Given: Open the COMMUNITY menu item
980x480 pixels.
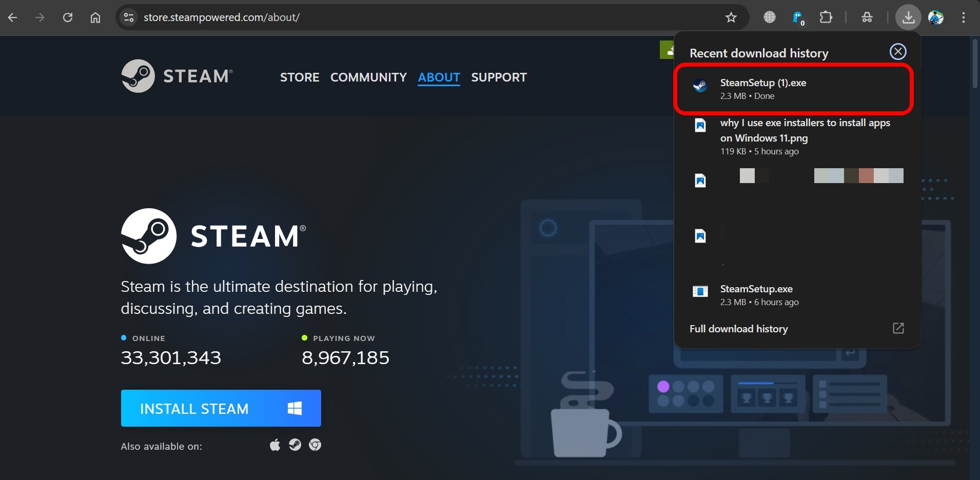Looking at the screenshot, I should [368, 77].
